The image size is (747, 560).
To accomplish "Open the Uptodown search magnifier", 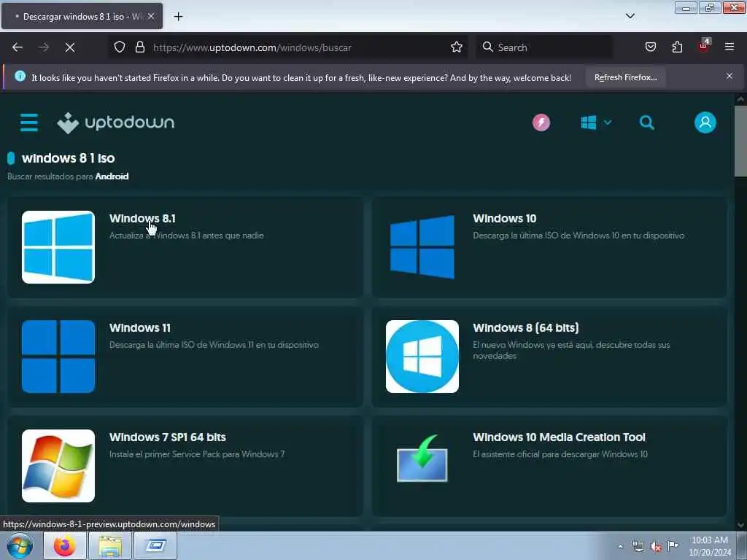I will 646,122.
